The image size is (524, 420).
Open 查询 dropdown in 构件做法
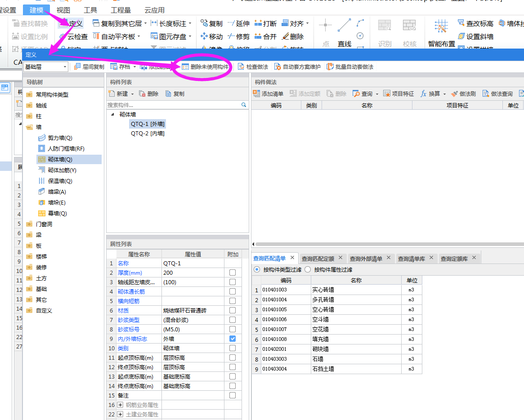(x=377, y=94)
